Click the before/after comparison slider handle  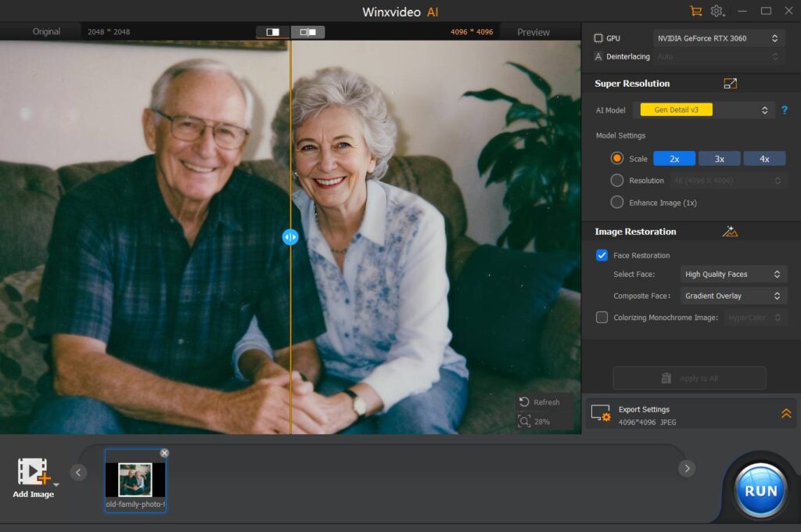(x=290, y=237)
